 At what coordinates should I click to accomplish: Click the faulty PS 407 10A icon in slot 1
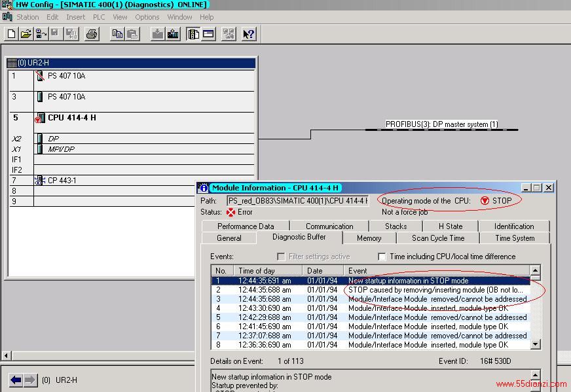40,76
